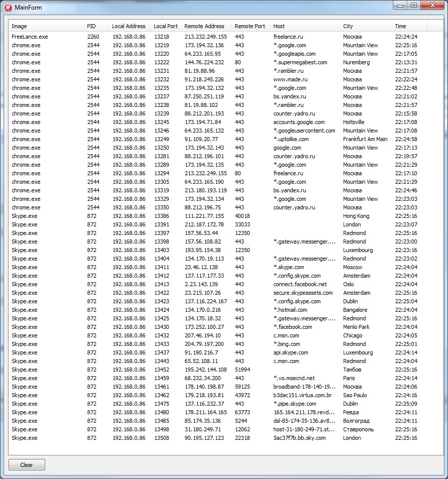
Task: Click host *.supermegabest.com
Action: (x=300, y=62)
